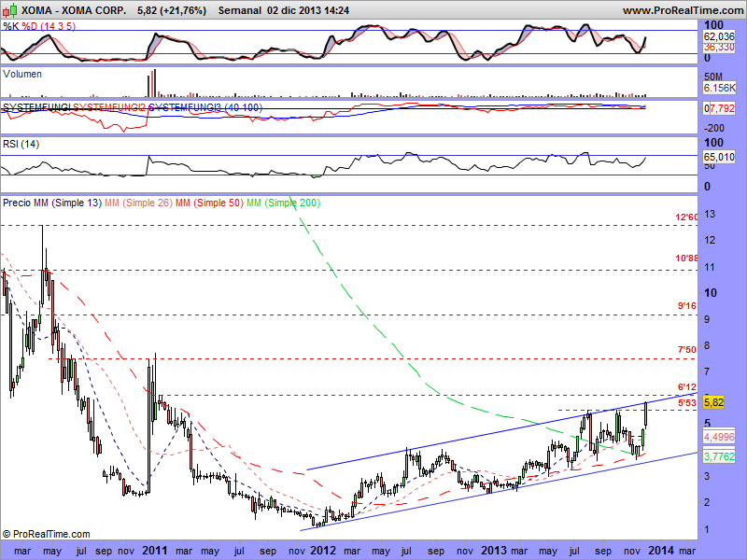Image resolution: width=747 pixels, height=560 pixels.
Task: Click the "Semanal" timeframe label
Action: tap(240, 10)
